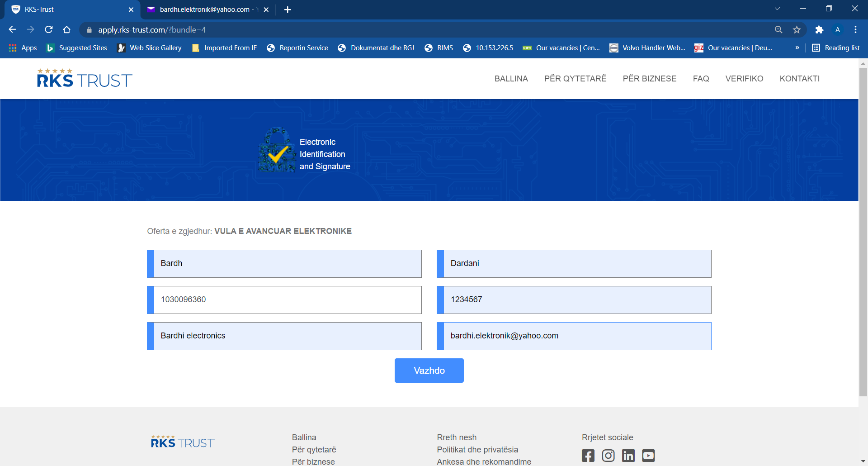Screen dimensions: 868x466
Task: Expand hidden bookmarks chevron
Action: (797, 48)
